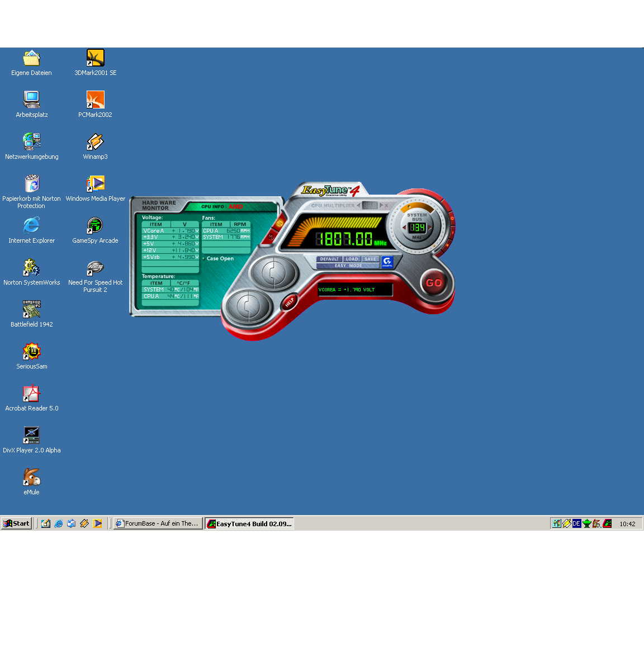Select the CPU A fan RPM row
644x671 pixels.
(226, 230)
